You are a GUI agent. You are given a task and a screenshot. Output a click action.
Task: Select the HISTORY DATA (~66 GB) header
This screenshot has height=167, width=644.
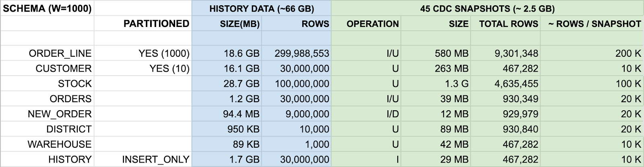click(262, 8)
